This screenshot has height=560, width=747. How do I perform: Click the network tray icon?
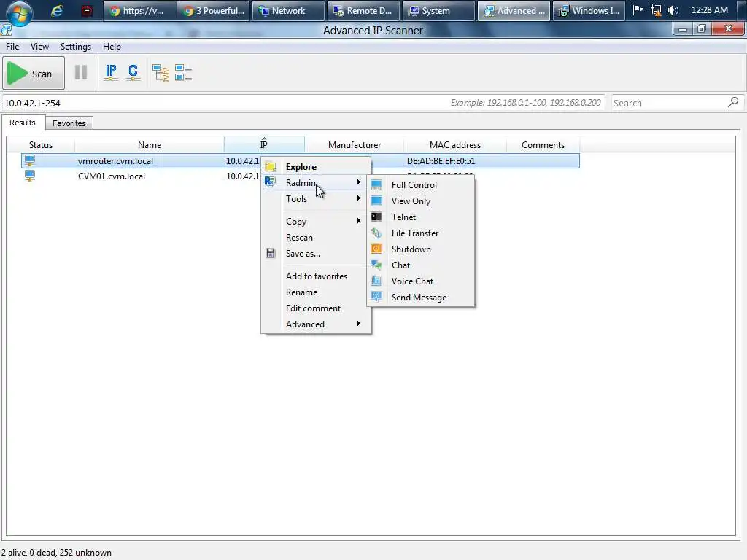coord(656,10)
